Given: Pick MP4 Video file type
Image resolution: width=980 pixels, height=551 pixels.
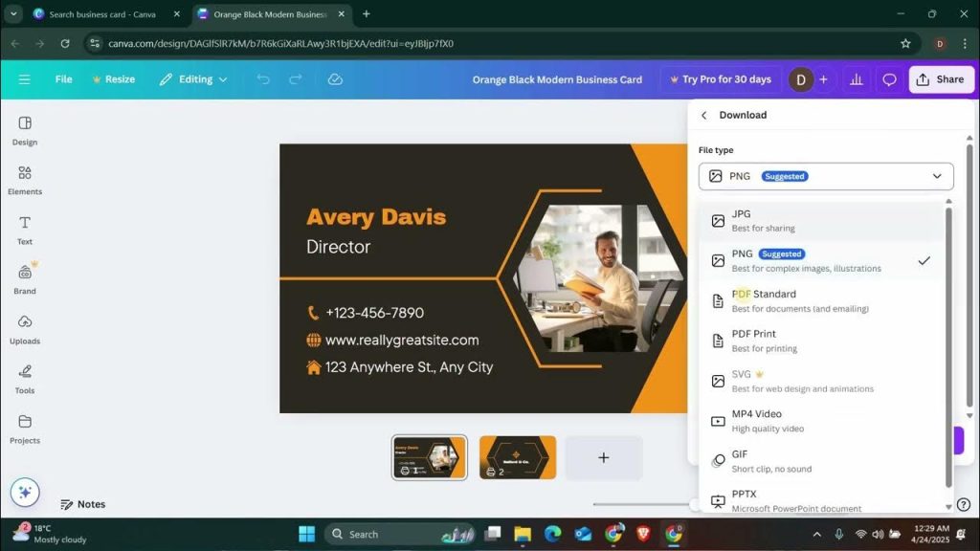Looking at the screenshot, I should click(x=821, y=421).
